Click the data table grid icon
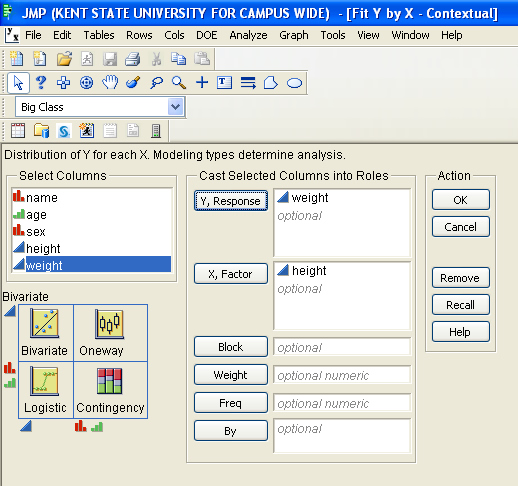The height and width of the screenshot is (486, 518). point(18,130)
